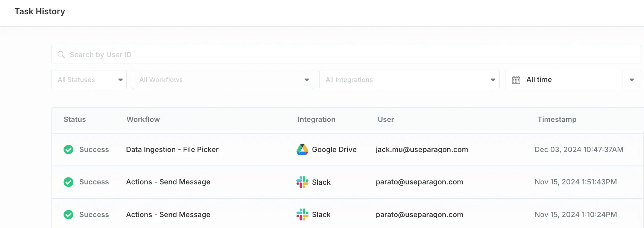Click the success checkmark in the 1:10:24PM row
The width and height of the screenshot is (644, 228).
tap(68, 214)
